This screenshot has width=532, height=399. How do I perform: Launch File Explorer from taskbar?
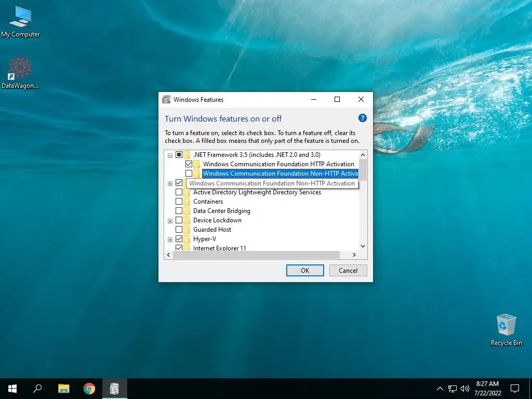tap(63, 389)
